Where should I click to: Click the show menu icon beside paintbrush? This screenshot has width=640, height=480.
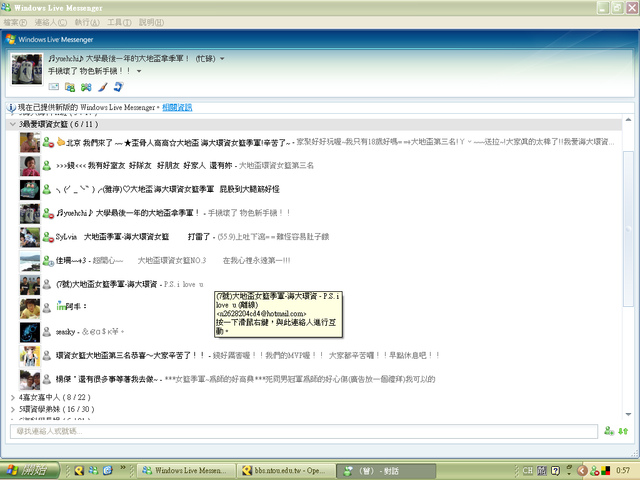(x=118, y=87)
